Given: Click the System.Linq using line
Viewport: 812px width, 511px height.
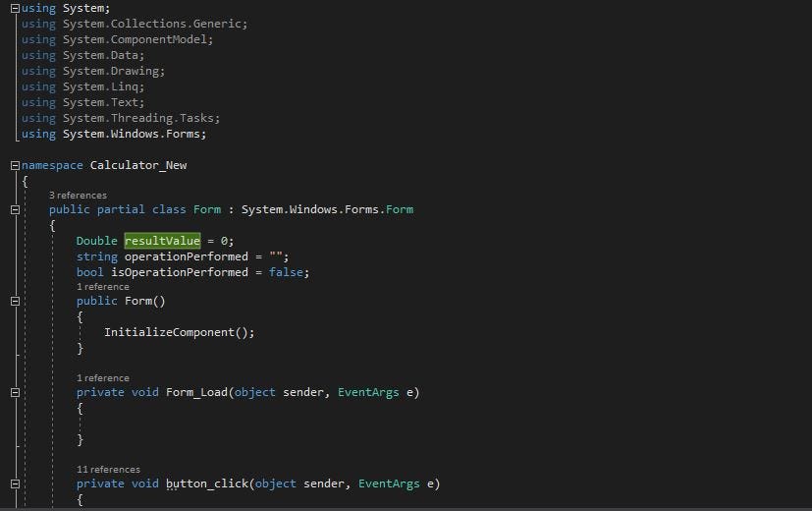Looking at the screenshot, I should pyautogui.click(x=82, y=86).
